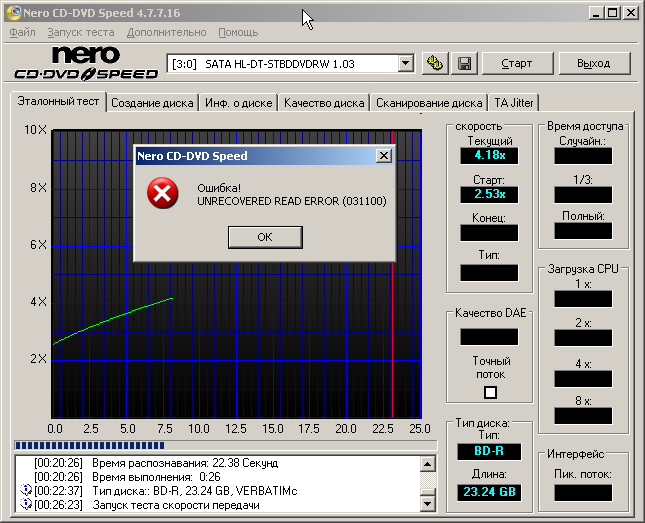Click the log scrollbar down arrow
Viewport: 645px width, 523px height.
[x=427, y=504]
